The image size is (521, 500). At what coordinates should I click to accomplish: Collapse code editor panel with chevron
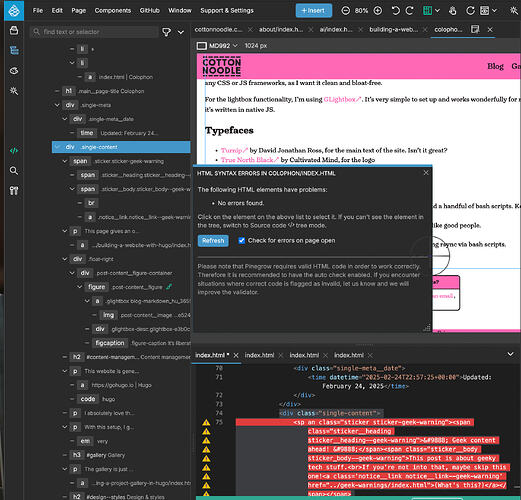(510, 354)
